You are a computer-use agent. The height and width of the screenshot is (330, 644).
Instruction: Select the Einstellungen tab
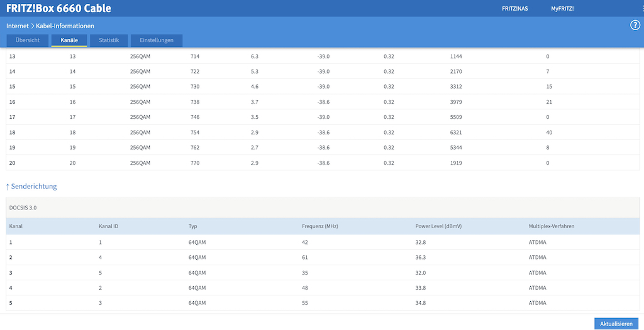157,40
